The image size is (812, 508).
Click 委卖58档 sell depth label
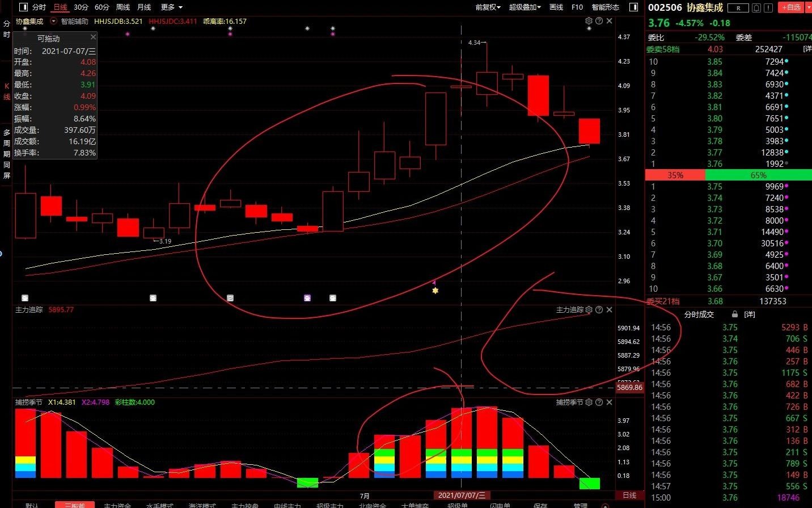[x=663, y=49]
